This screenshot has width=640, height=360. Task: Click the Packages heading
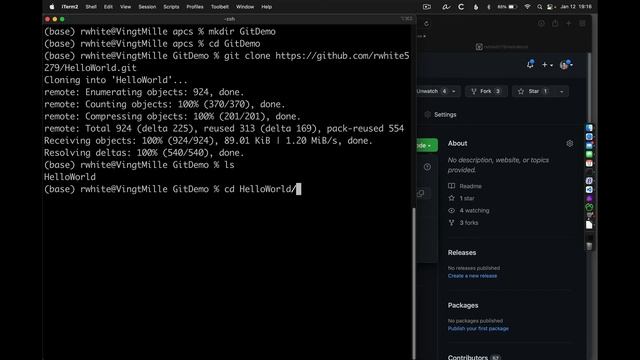coord(463,305)
